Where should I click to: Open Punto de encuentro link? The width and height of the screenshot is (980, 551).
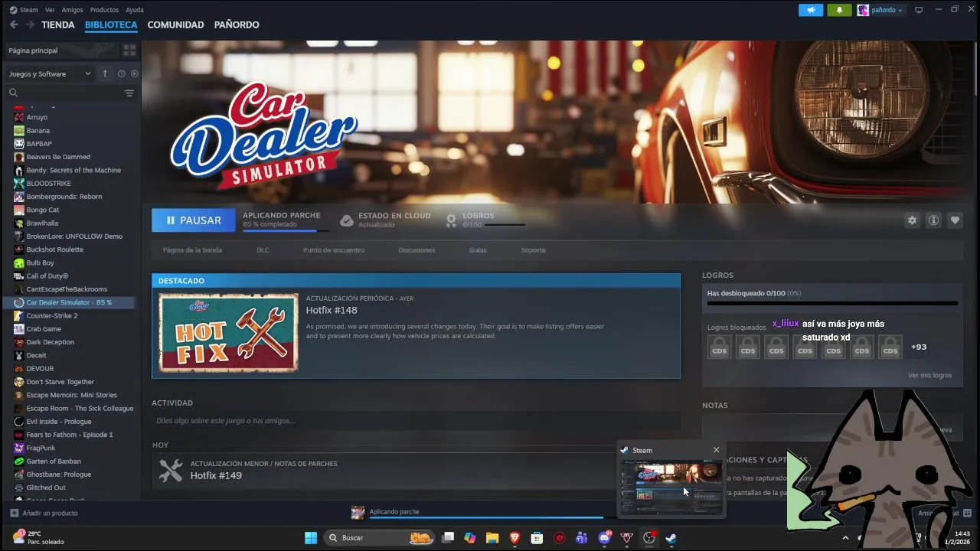pos(334,250)
